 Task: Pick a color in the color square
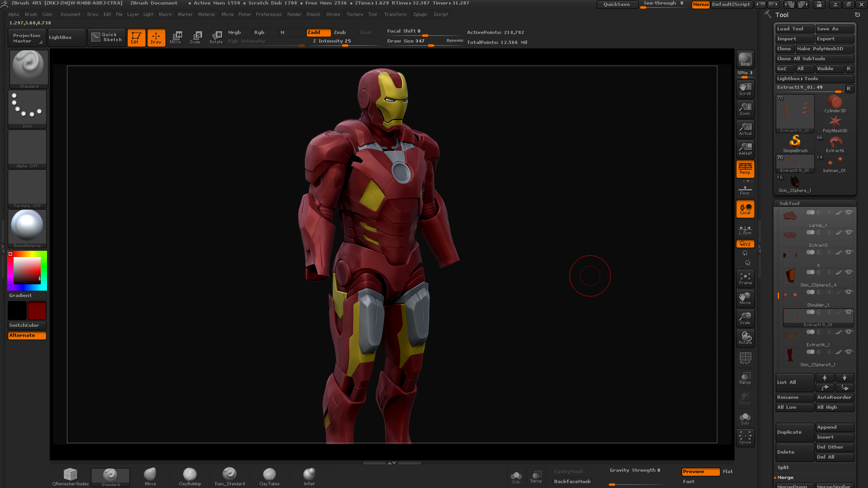click(x=27, y=271)
